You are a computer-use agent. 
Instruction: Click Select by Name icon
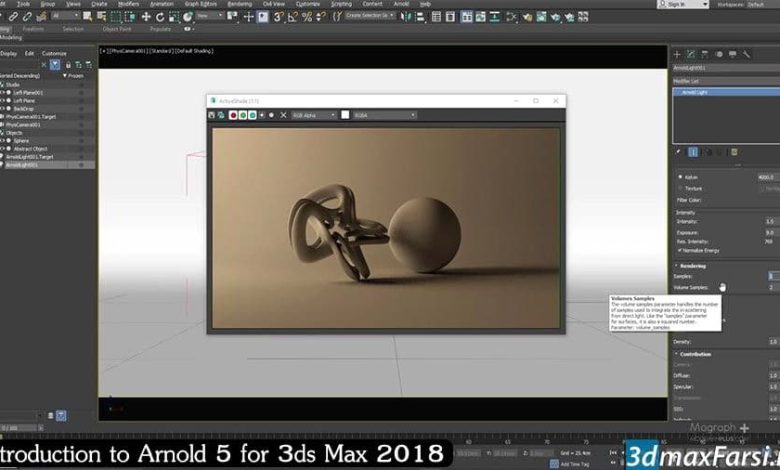click(x=101, y=16)
